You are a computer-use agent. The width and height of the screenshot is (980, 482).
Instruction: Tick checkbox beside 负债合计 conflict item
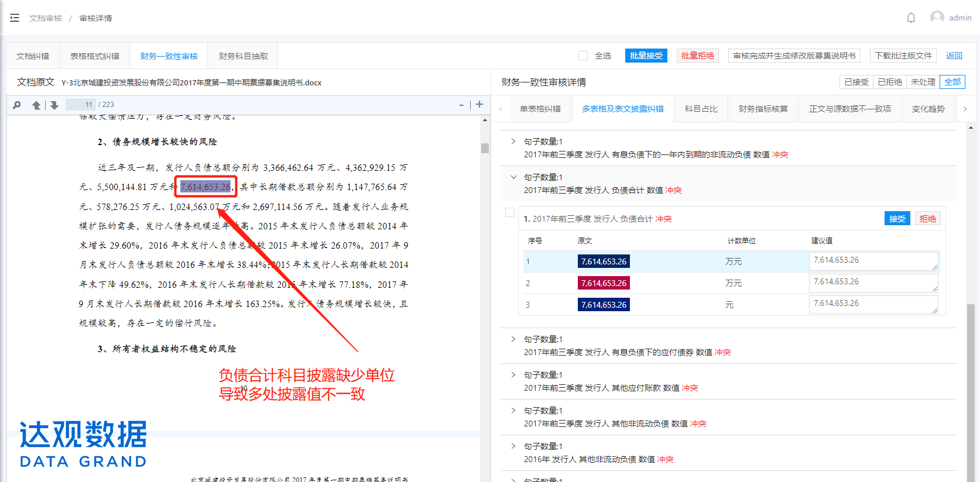pos(510,213)
